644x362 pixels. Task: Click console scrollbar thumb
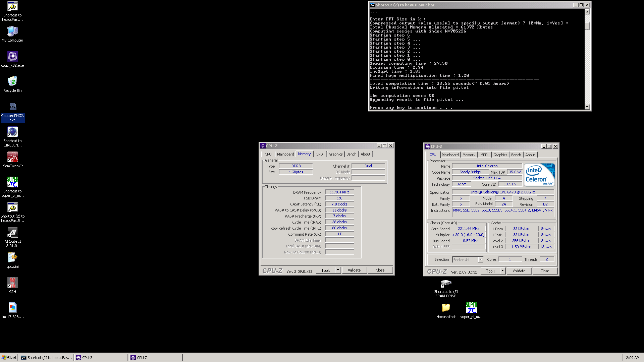coord(587,26)
